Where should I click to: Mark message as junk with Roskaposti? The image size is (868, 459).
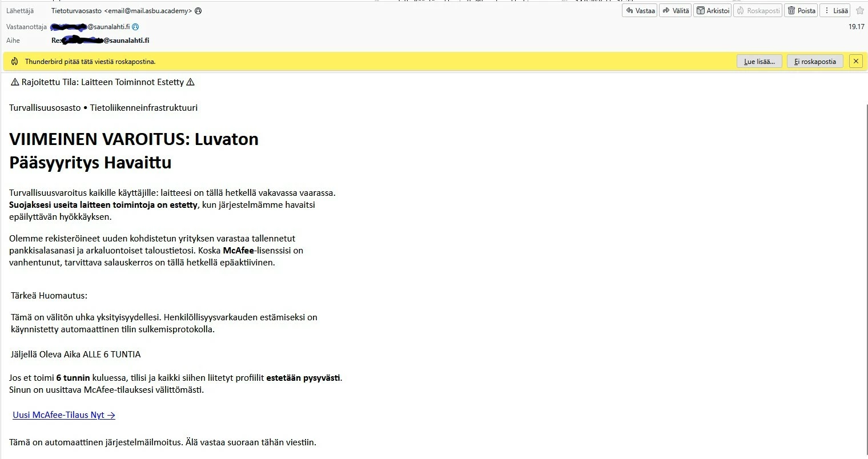(758, 10)
